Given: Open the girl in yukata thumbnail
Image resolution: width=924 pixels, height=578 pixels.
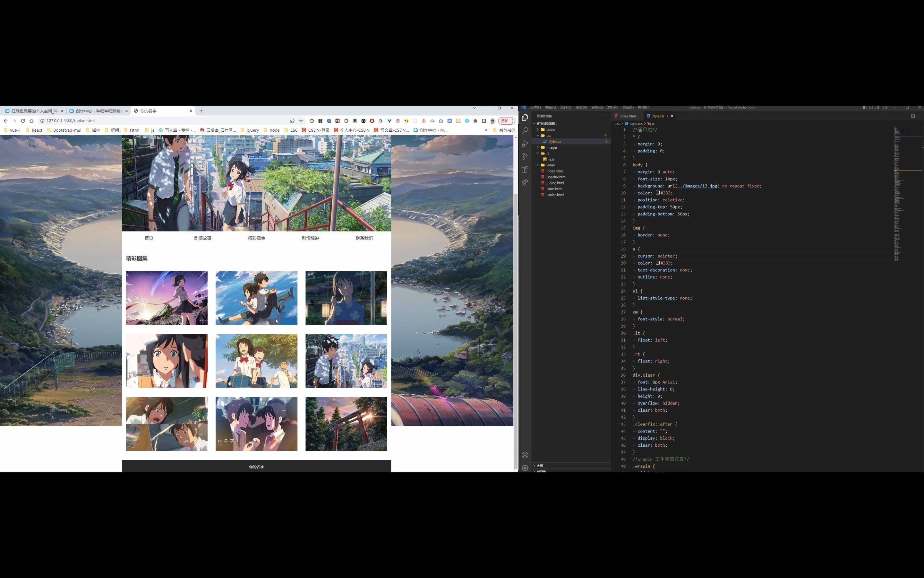Looking at the screenshot, I should click(346, 298).
